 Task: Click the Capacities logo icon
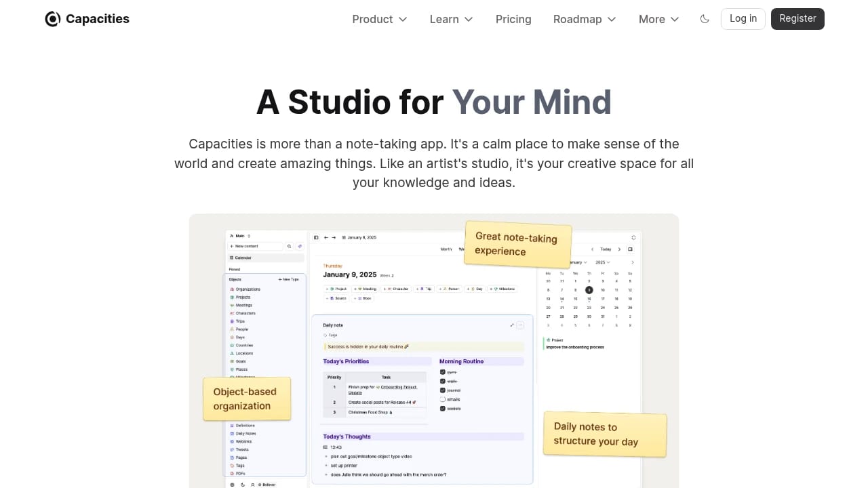click(53, 19)
